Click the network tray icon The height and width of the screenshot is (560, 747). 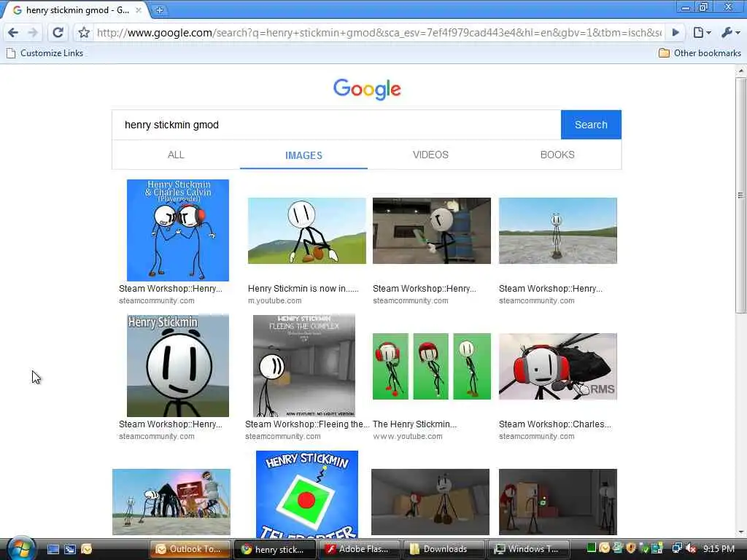(x=676, y=548)
